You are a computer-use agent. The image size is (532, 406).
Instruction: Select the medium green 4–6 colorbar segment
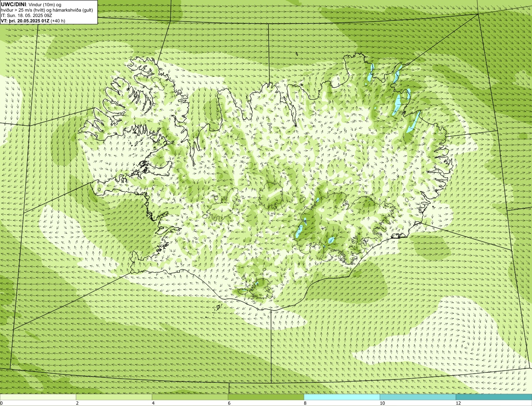(x=190, y=397)
